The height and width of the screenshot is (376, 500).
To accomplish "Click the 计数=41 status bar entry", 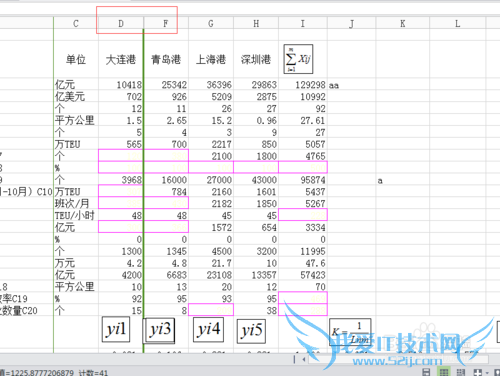I will click(93, 373).
